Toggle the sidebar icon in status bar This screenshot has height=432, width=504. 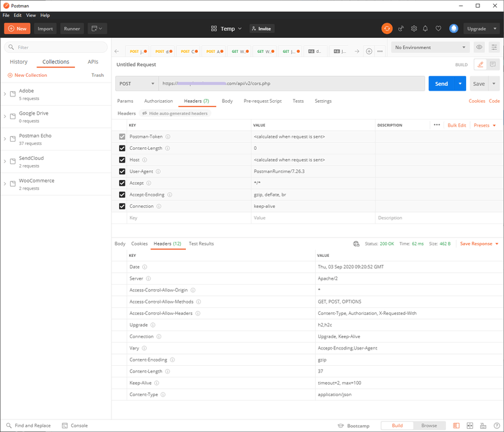(456, 426)
